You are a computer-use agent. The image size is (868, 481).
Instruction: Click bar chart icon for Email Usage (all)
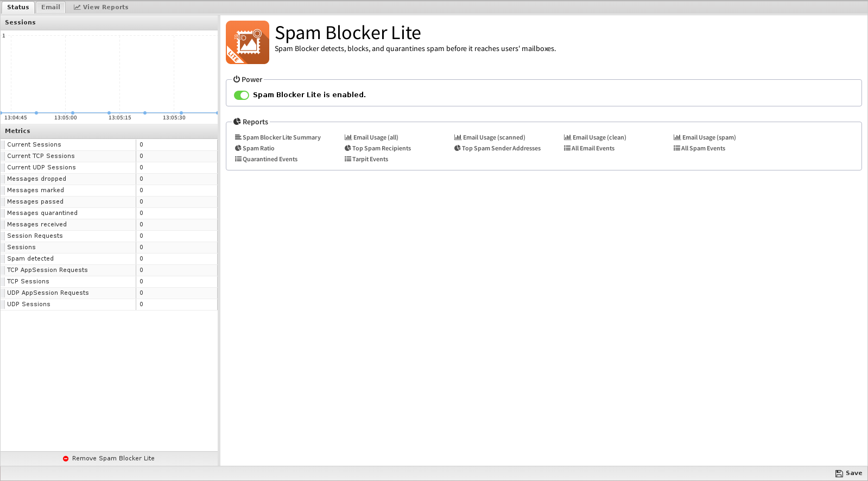click(x=348, y=137)
